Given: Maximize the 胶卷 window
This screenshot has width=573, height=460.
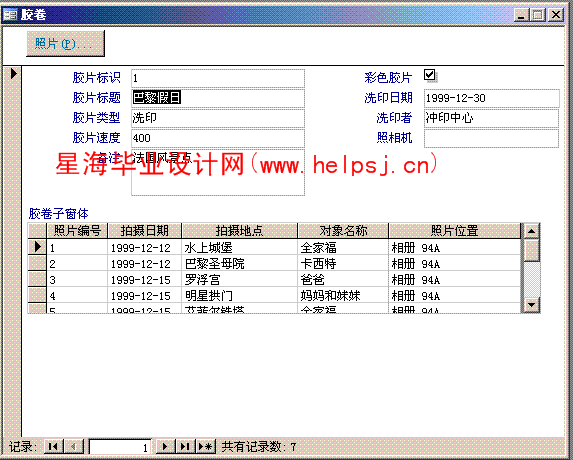Looking at the screenshot, I should pos(538,15).
